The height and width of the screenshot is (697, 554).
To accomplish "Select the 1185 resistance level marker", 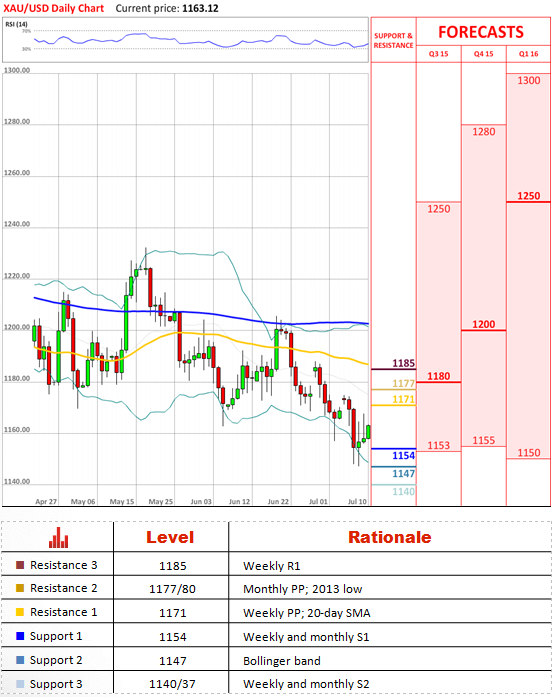I will 403,363.
